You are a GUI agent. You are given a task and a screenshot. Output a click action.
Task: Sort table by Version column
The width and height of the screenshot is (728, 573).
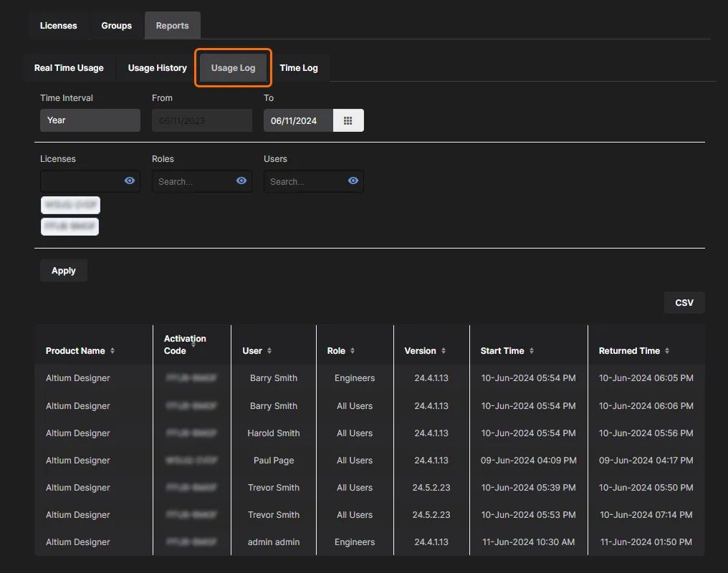[444, 351]
